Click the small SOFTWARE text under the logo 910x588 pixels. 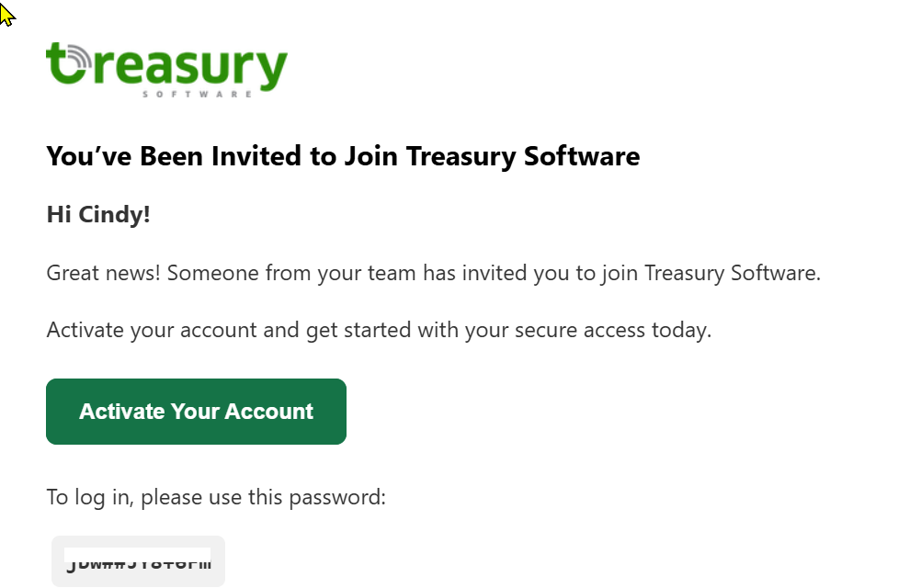click(x=198, y=94)
